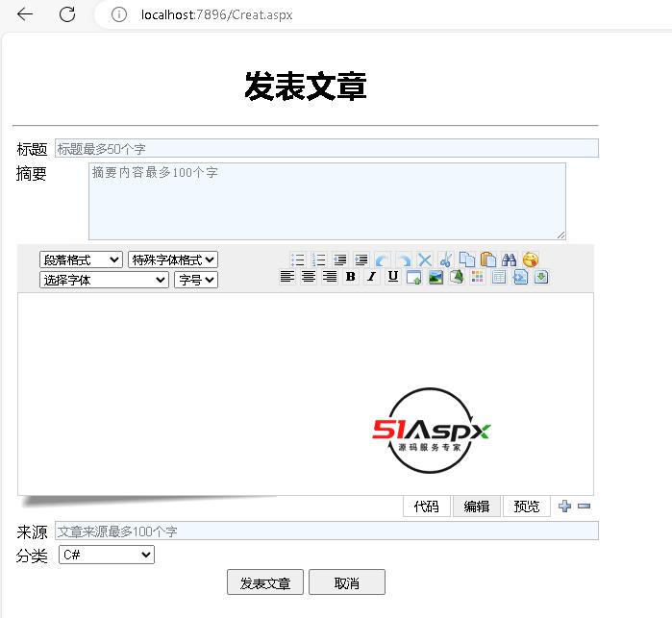The height and width of the screenshot is (618, 672).
Task: Click the address bar URL localhost:7896/Creat.aspx
Action: pos(216,15)
